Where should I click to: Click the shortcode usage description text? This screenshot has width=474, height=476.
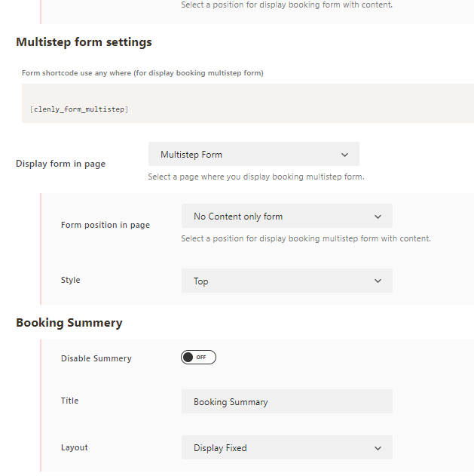[x=142, y=73]
